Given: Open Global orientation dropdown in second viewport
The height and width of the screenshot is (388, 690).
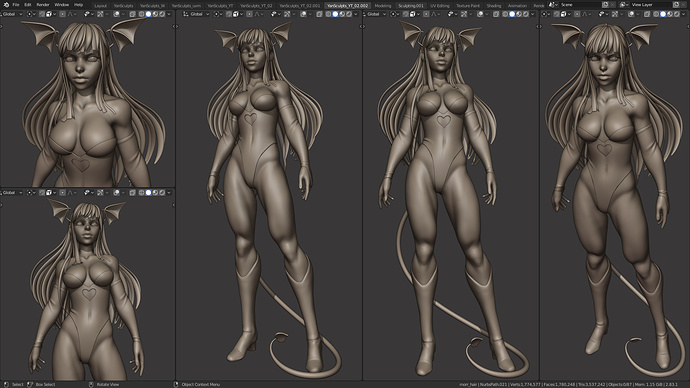Looking at the screenshot, I should click(196, 14).
